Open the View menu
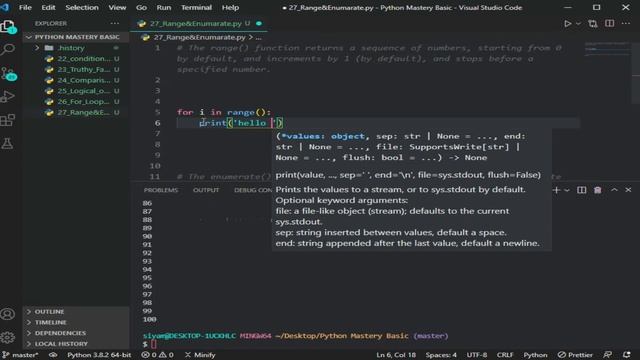Image resolution: width=640 pixels, height=360 pixels. 117,7
